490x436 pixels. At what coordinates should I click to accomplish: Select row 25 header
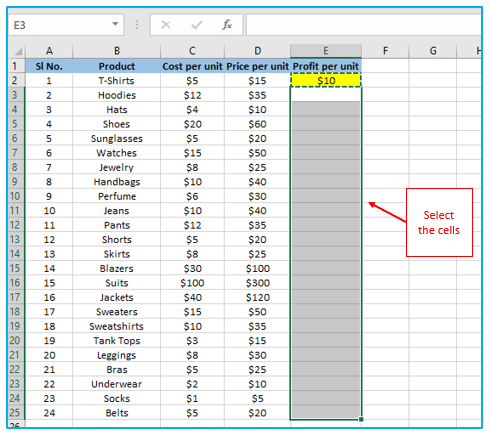[x=17, y=413]
